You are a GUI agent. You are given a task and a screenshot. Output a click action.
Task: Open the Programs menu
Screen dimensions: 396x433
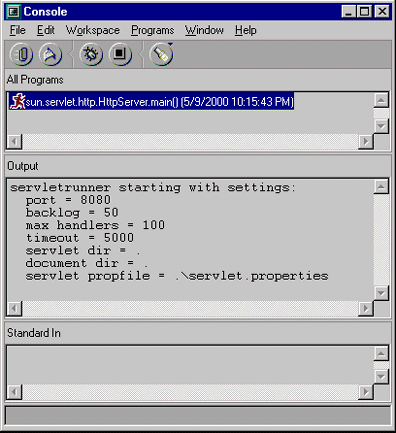tap(153, 30)
